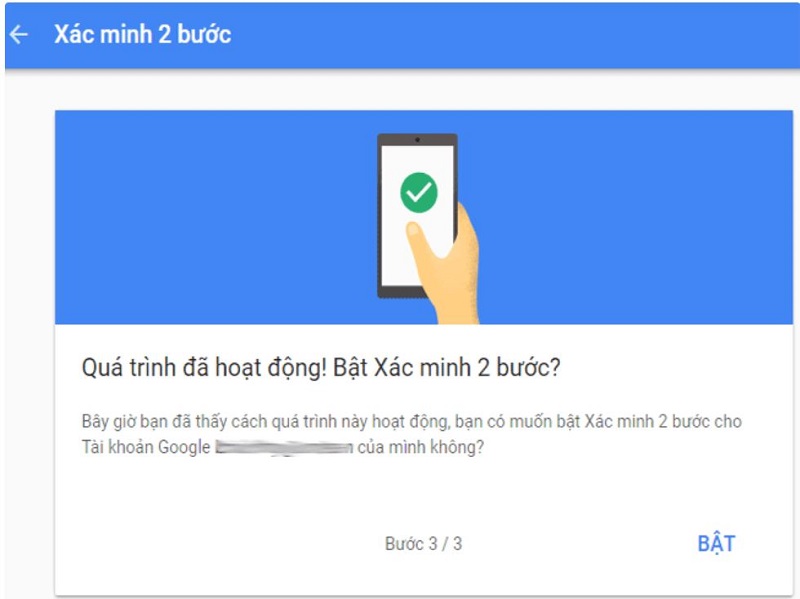Click the blurred Google account email address
Screen dimensions: 800x599
[x=284, y=447]
